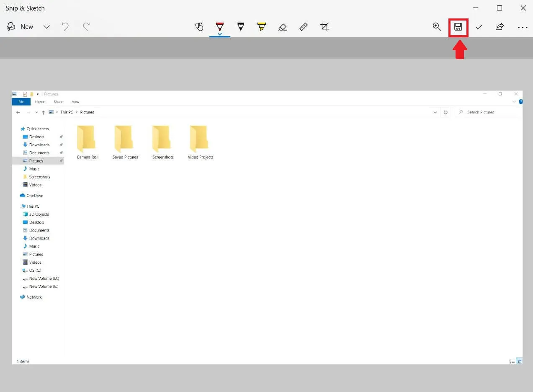Select the Crop tool
This screenshot has width=533, height=392.
click(324, 26)
